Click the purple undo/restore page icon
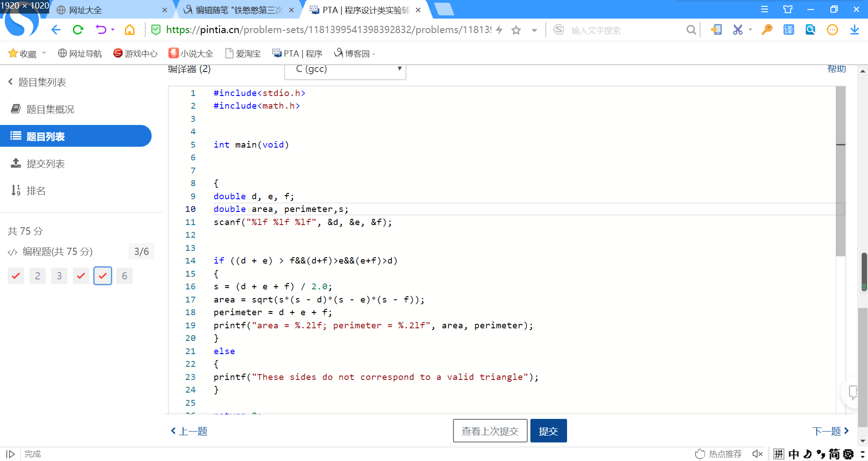Viewport: 868px width, 461px height. click(x=100, y=30)
